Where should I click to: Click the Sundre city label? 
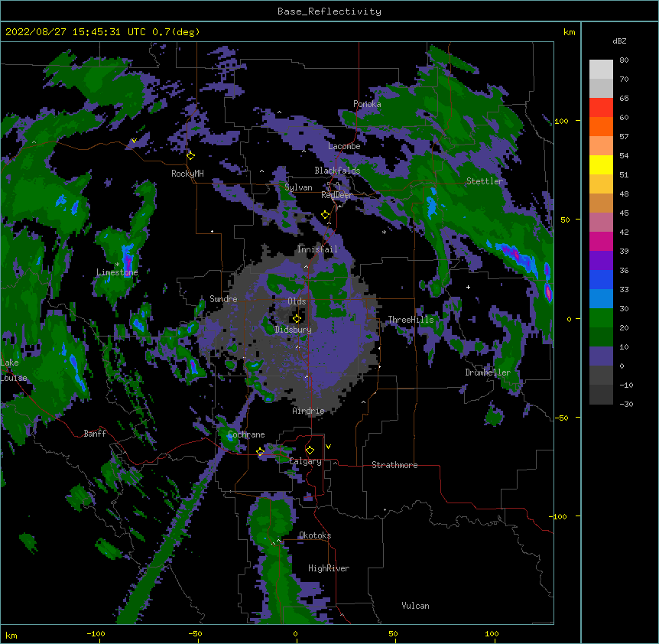223,299
